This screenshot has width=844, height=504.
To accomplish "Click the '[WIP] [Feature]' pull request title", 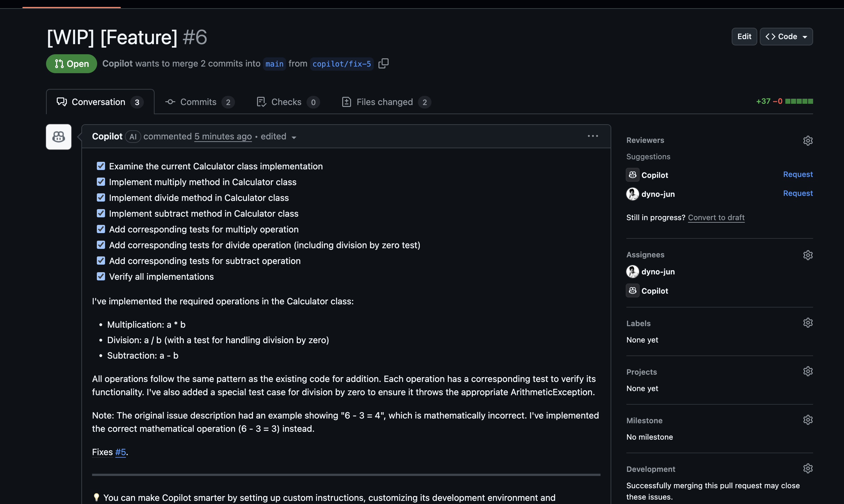I will (112, 37).
